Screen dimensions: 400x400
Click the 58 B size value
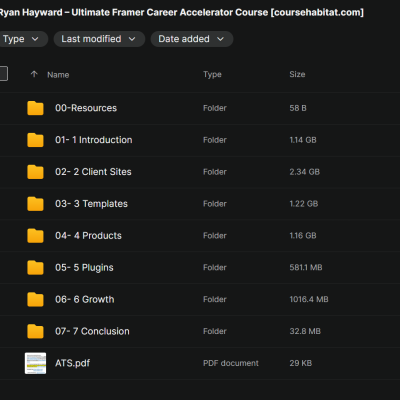coord(298,108)
